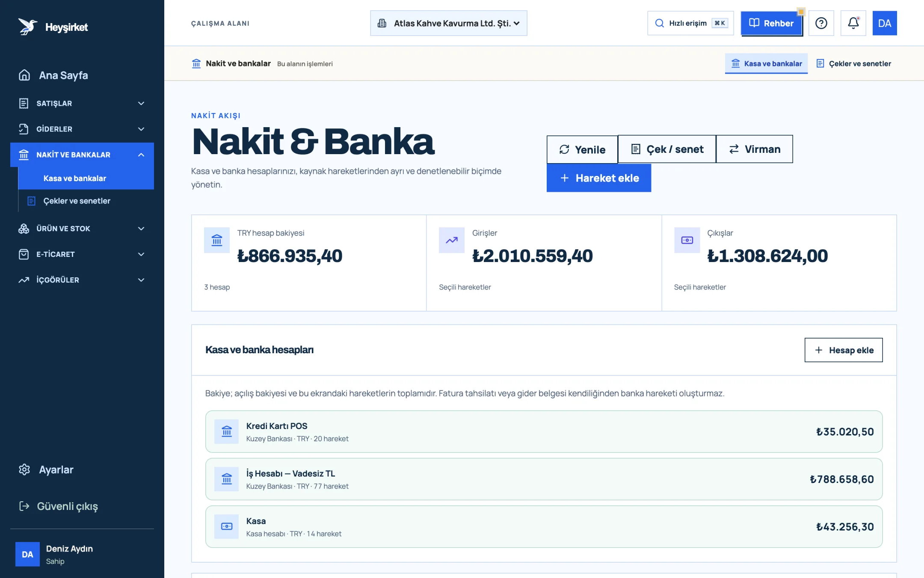Select Kasa ve bankalar in sidebar
The width and height of the screenshot is (924, 578).
86,179
